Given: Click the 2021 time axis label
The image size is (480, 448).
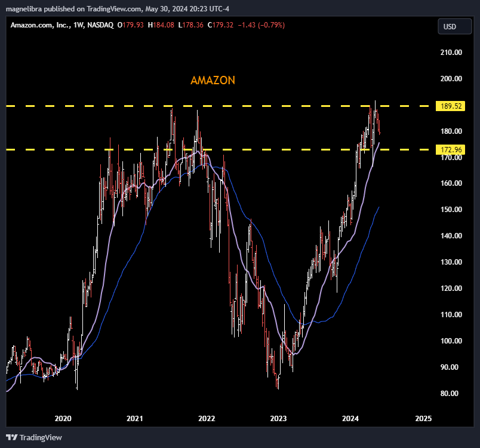Looking at the screenshot, I should 135,418.
